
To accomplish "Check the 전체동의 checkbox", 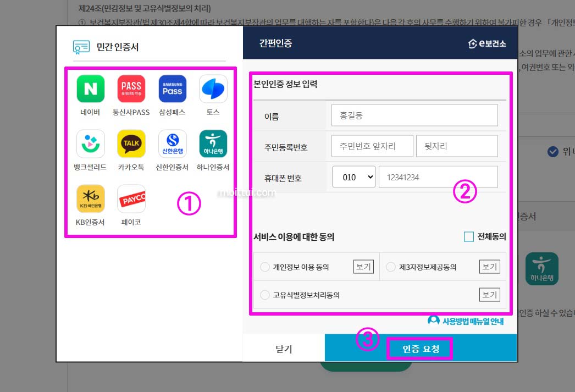I will click(x=469, y=236).
